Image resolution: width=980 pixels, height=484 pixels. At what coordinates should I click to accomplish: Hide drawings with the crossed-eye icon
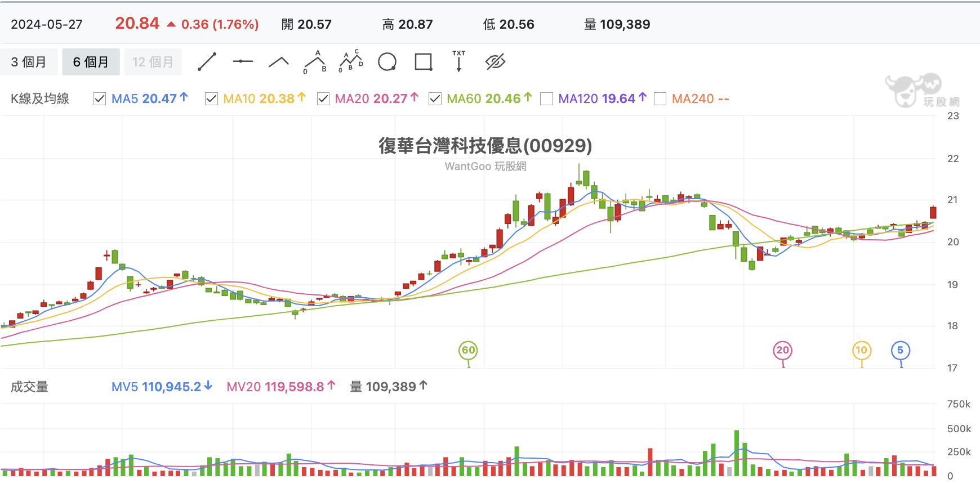pos(495,62)
